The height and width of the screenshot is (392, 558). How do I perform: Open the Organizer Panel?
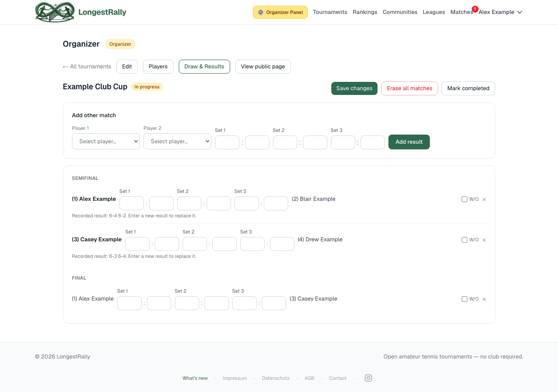[x=280, y=12]
